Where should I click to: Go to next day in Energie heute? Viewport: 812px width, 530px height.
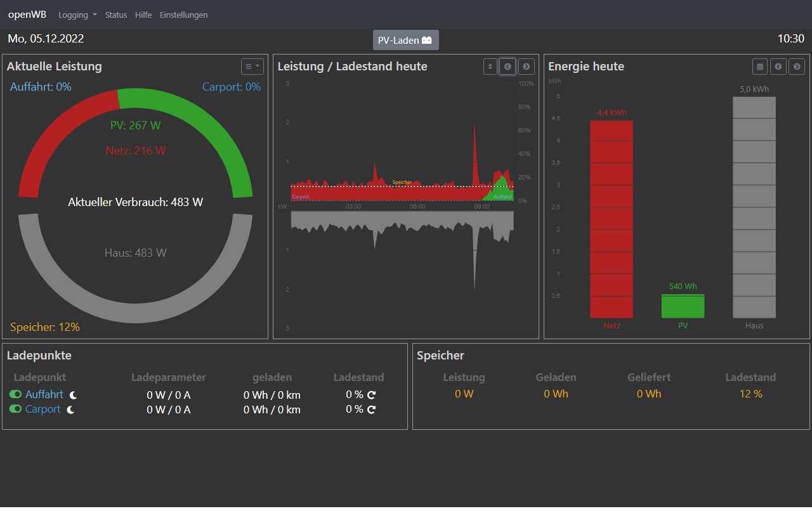(x=797, y=67)
